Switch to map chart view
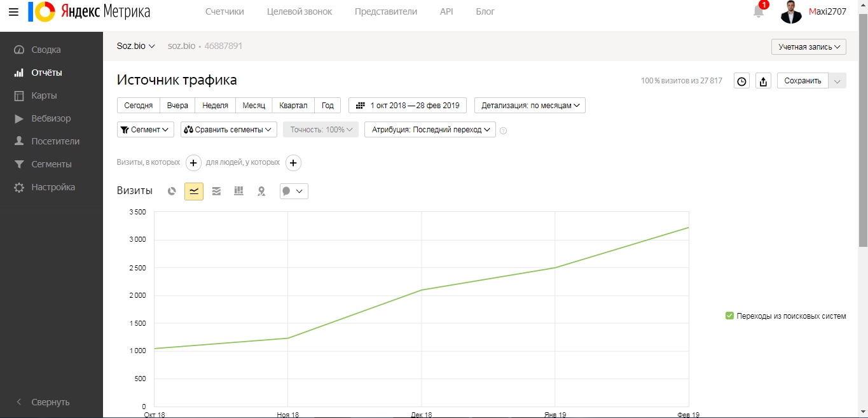 click(261, 191)
